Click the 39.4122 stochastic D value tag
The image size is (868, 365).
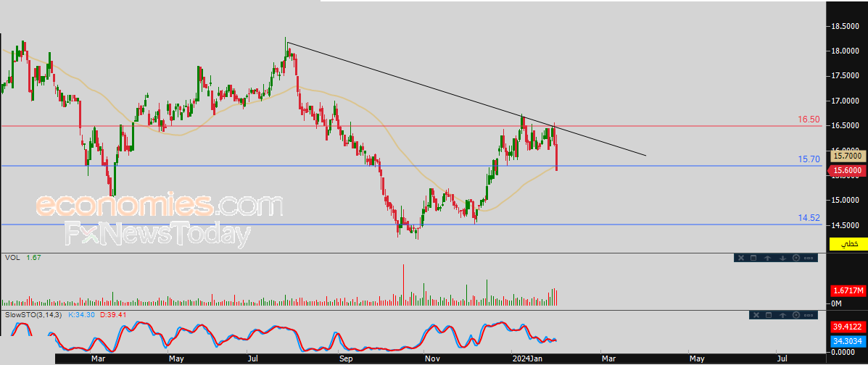tap(848, 327)
